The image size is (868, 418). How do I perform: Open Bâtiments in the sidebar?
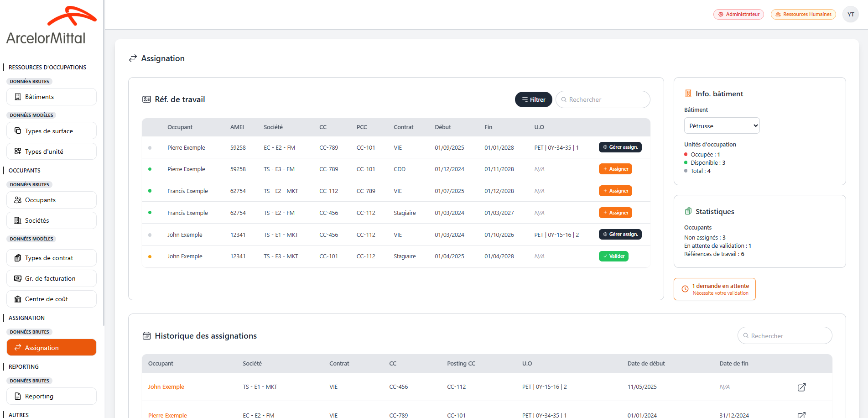pyautogui.click(x=52, y=97)
